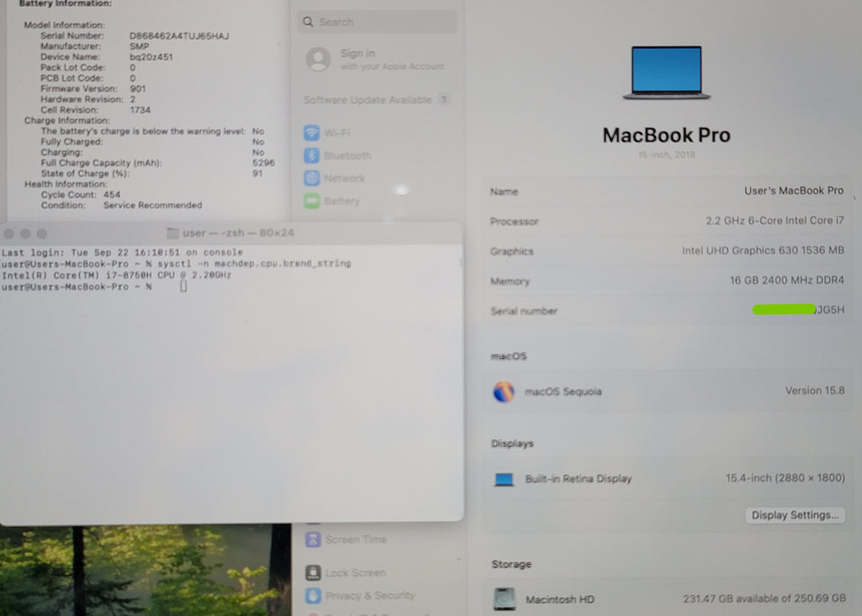The height and width of the screenshot is (616, 862).
Task: Click Device Name value 'bq20z451'
Action: pos(151,56)
